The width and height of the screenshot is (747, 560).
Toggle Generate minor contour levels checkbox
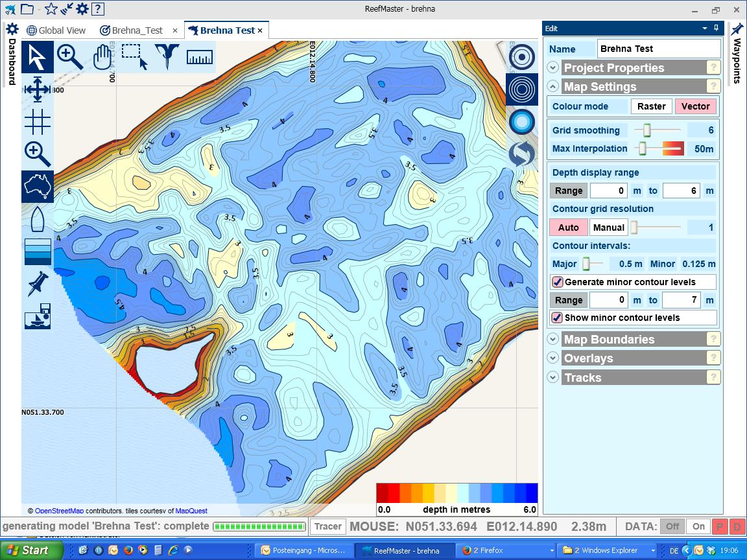(557, 282)
